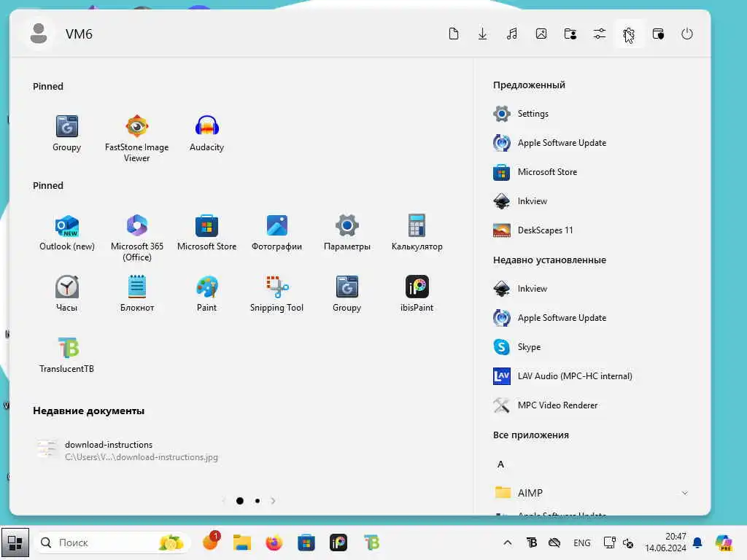Click the Windows Start button
Viewport: 747px width, 560px height.
[15, 542]
